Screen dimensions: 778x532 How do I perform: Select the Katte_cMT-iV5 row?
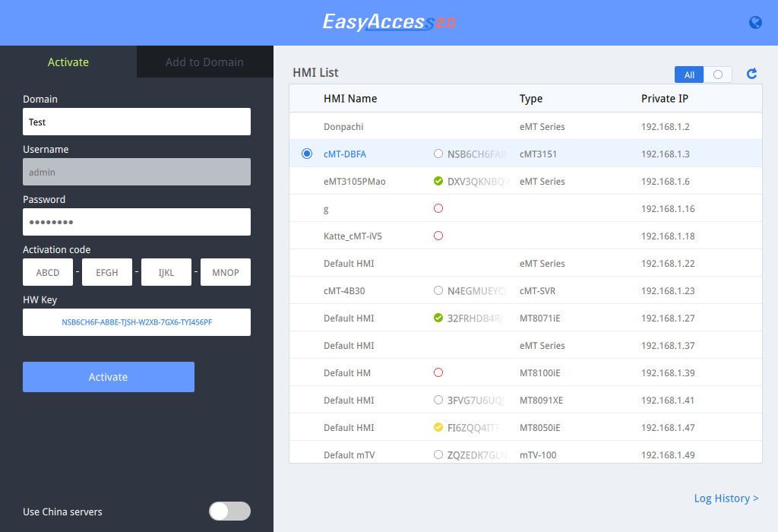tap(526, 236)
